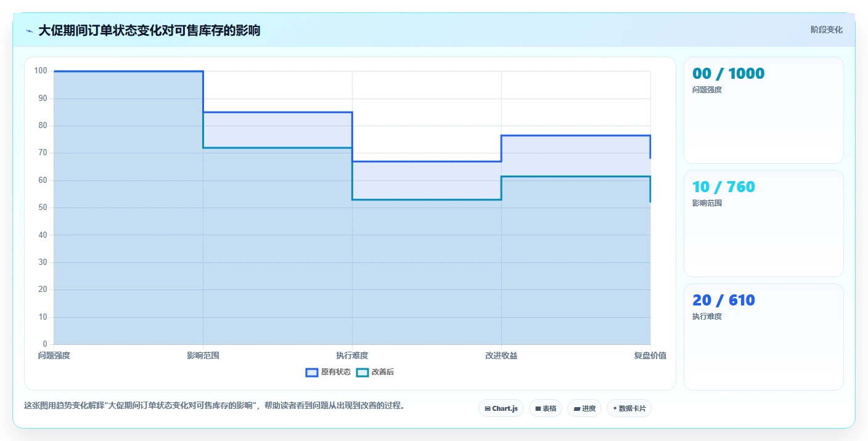Screen dimensions: 868x441
Task: Click the icon in the Chart.js tag
Action: [488, 409]
